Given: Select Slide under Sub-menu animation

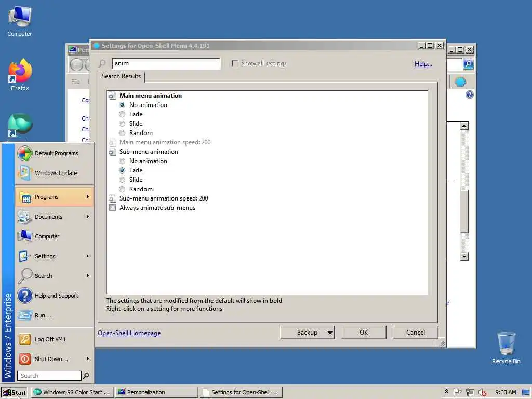Looking at the screenshot, I should tap(122, 180).
